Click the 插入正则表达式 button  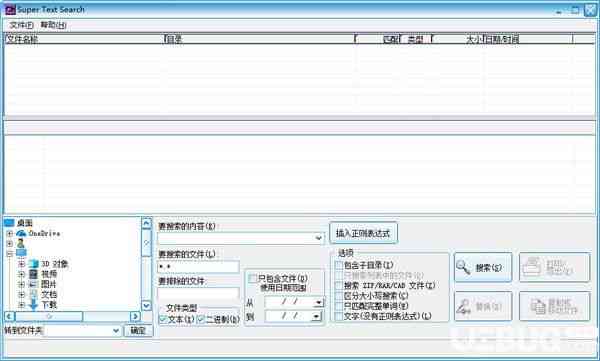[363, 233]
